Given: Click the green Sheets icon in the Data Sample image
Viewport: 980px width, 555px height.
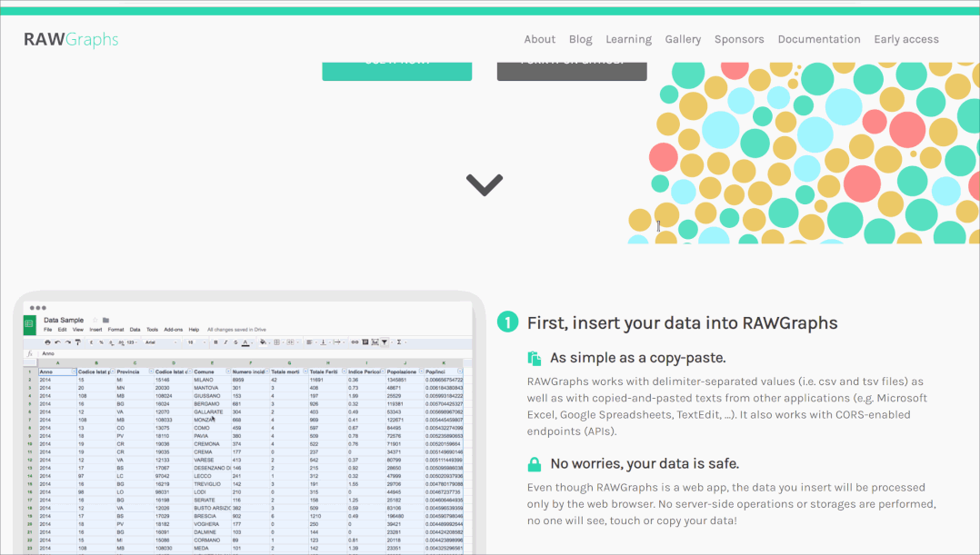Looking at the screenshot, I should [x=29, y=324].
